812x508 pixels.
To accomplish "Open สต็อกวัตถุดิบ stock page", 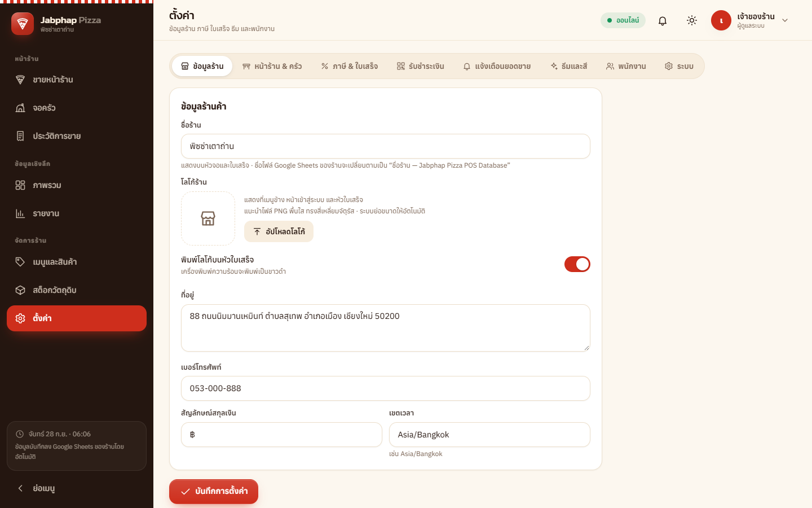I will (77, 290).
